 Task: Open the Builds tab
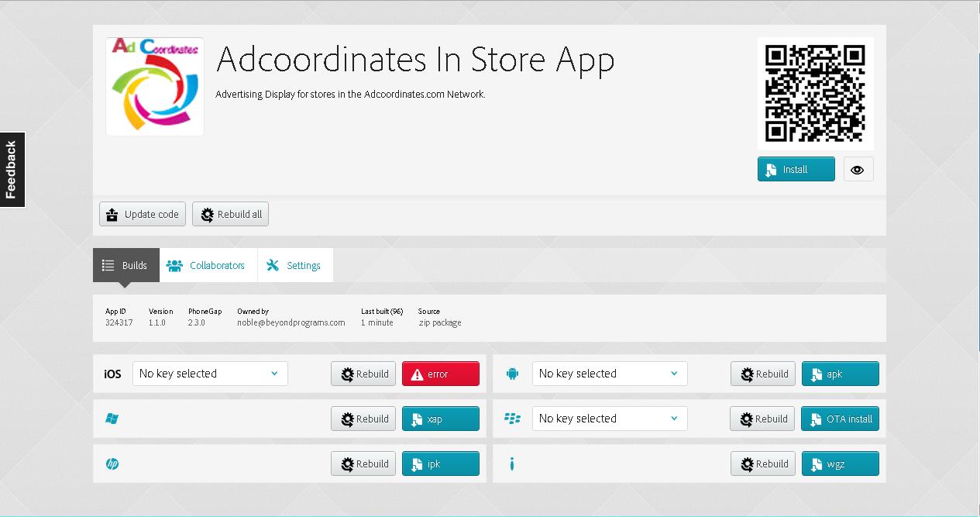point(126,265)
